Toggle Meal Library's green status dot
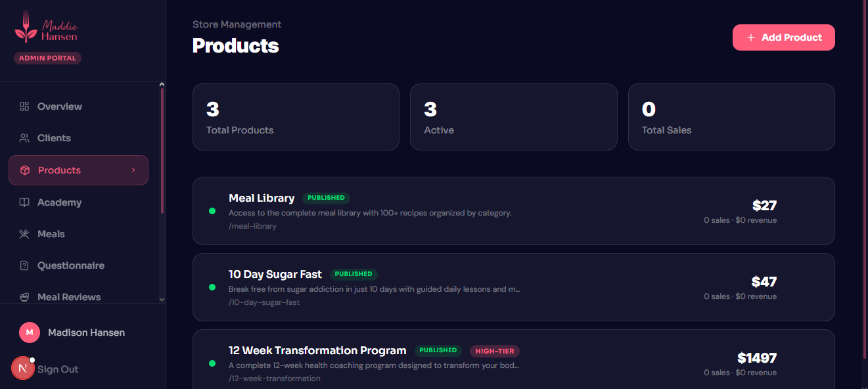868x389 pixels. click(212, 211)
